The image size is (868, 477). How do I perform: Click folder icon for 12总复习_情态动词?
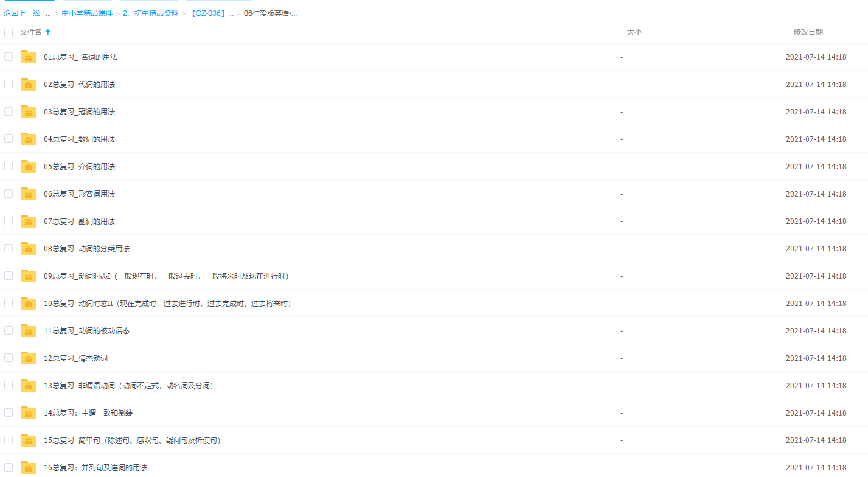click(x=29, y=358)
